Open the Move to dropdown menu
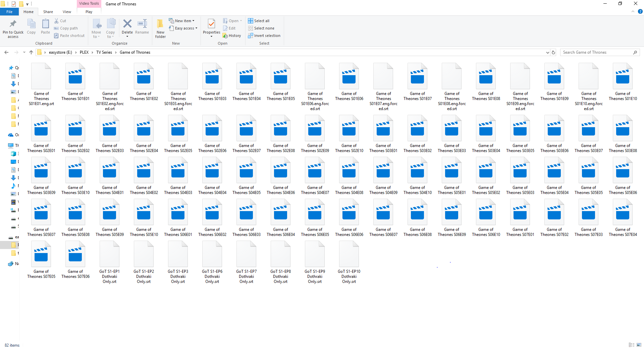 click(96, 29)
